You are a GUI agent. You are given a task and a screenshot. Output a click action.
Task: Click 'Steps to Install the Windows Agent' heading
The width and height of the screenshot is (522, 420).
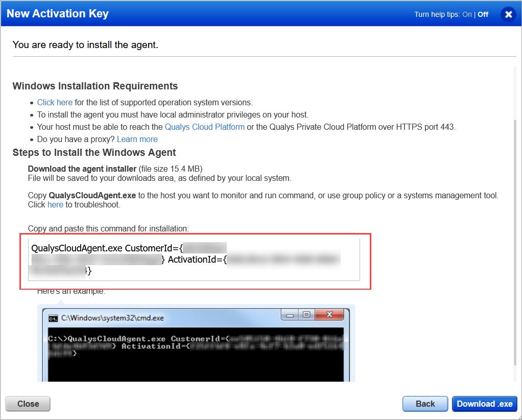(x=94, y=152)
